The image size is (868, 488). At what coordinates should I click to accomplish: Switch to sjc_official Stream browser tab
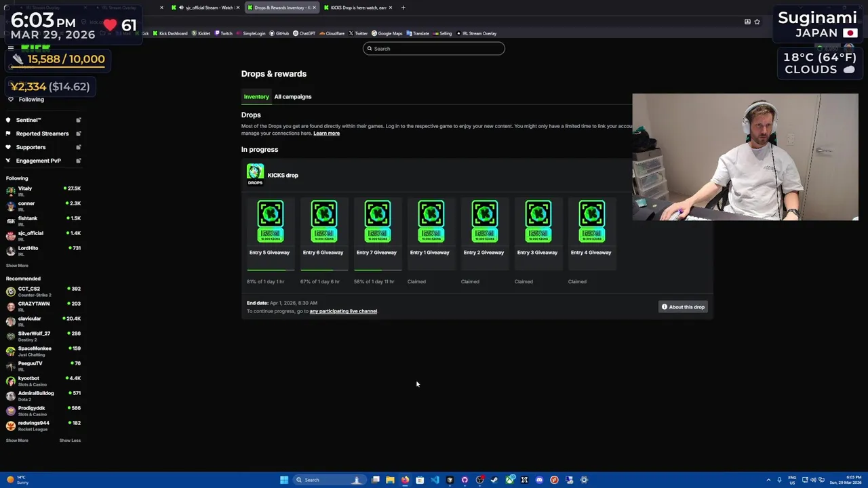(205, 7)
